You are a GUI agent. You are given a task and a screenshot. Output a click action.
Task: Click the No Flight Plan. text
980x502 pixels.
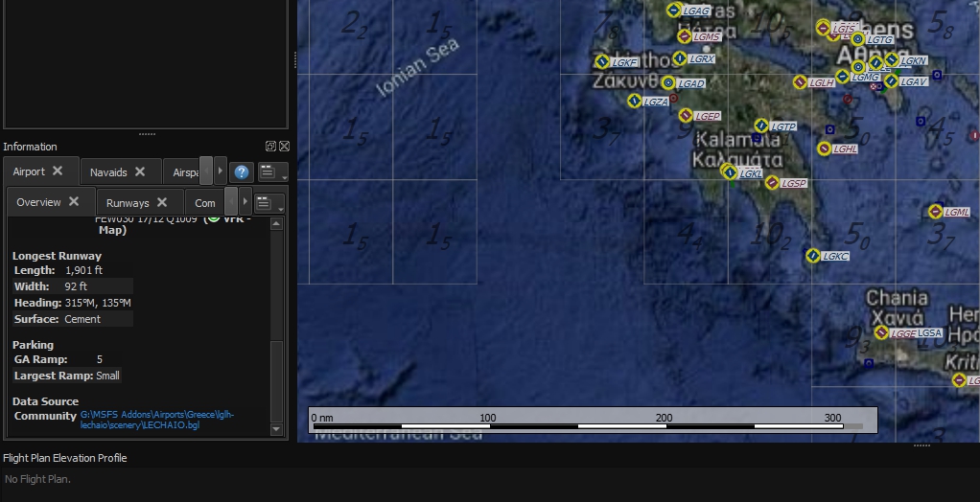point(37,480)
